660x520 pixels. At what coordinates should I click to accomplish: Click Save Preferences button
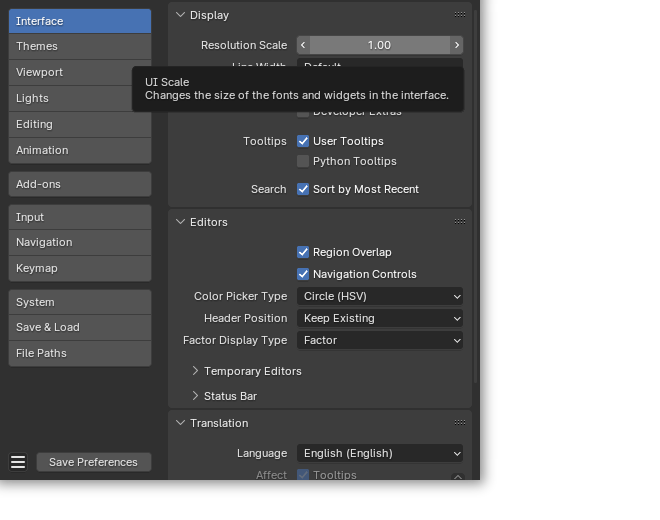[x=93, y=462]
